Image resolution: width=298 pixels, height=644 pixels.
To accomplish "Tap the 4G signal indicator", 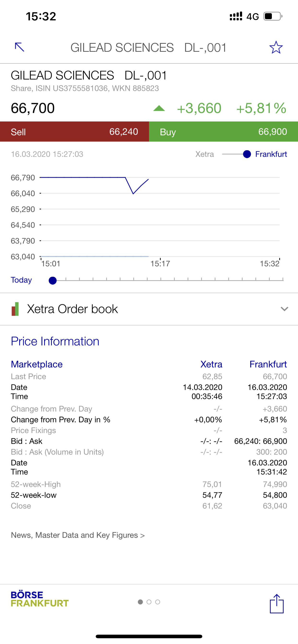I will tap(252, 17).
